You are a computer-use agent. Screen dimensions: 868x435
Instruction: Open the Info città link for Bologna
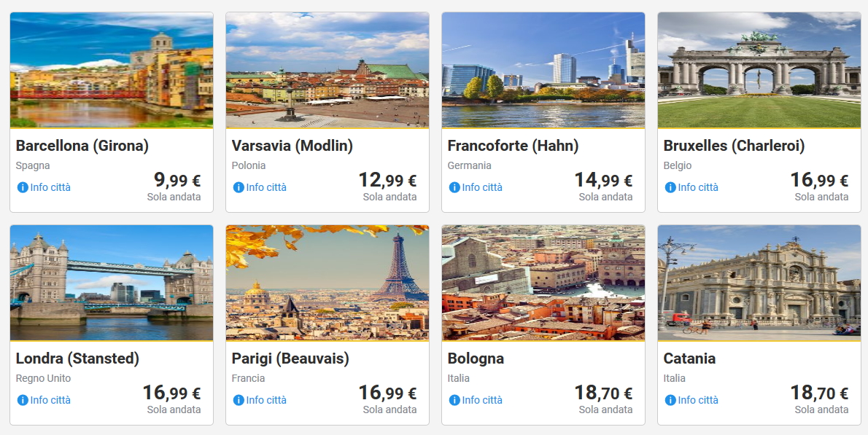[x=482, y=400]
